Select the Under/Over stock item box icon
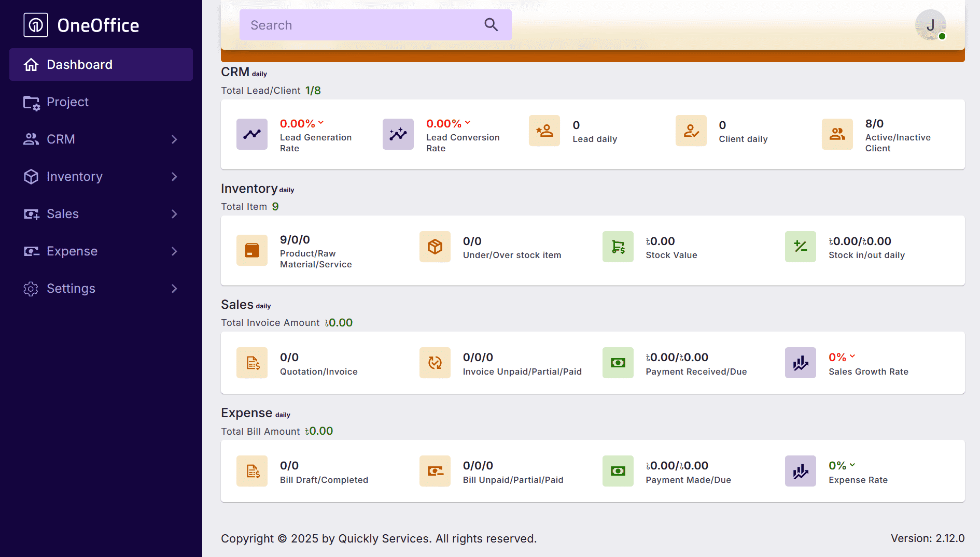Viewport: 980px width, 557px height. pos(435,247)
